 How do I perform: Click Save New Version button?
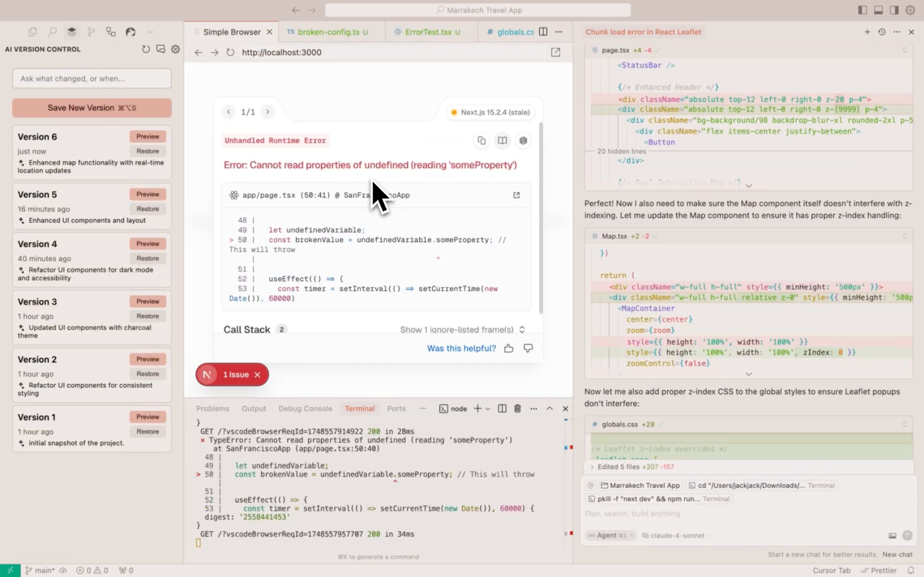coord(92,108)
